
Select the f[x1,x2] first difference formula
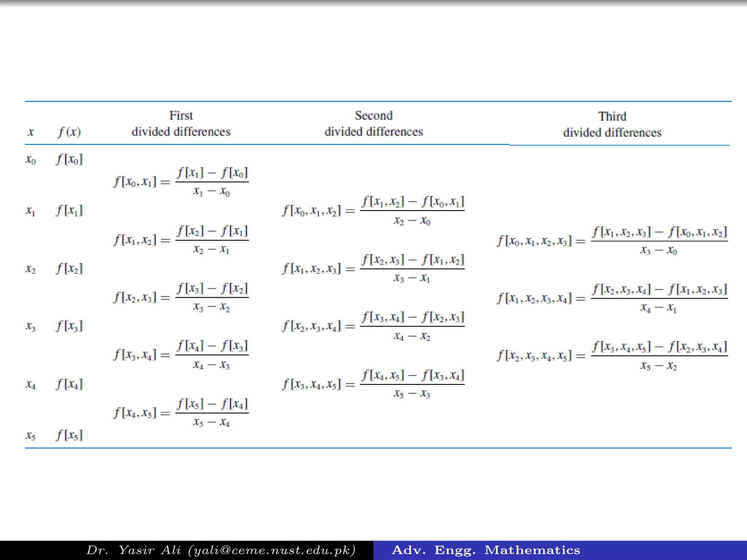(x=181, y=240)
